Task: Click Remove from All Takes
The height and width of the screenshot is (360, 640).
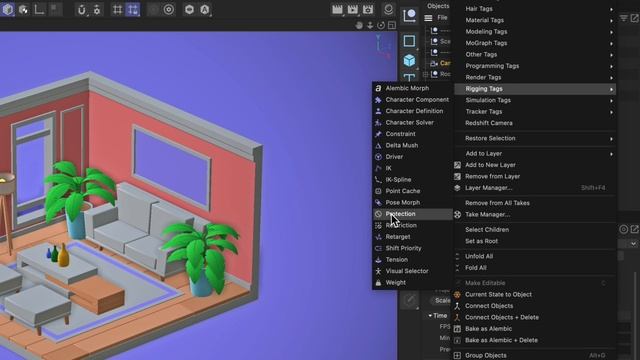Action: click(535, 203)
